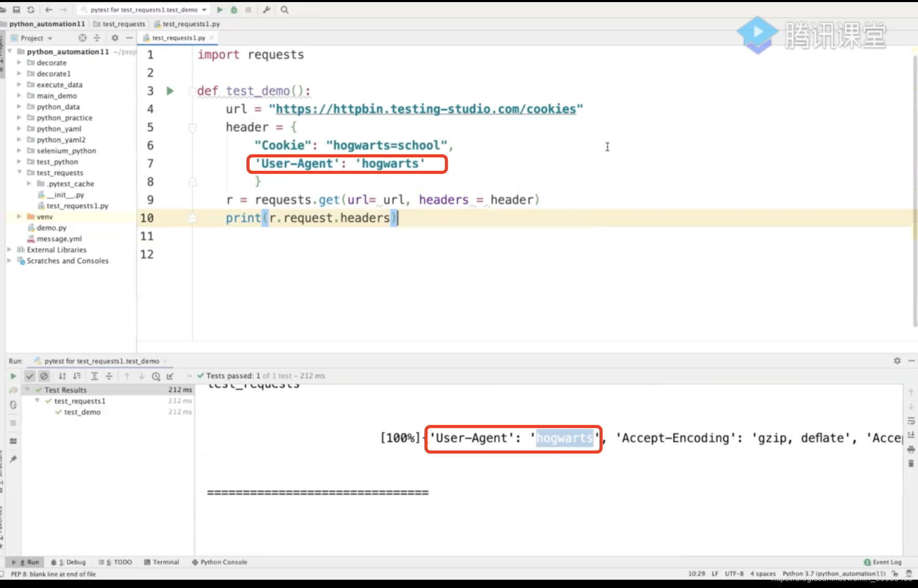Clear console output with trash icon
The height and width of the screenshot is (588, 918).
[x=911, y=463]
